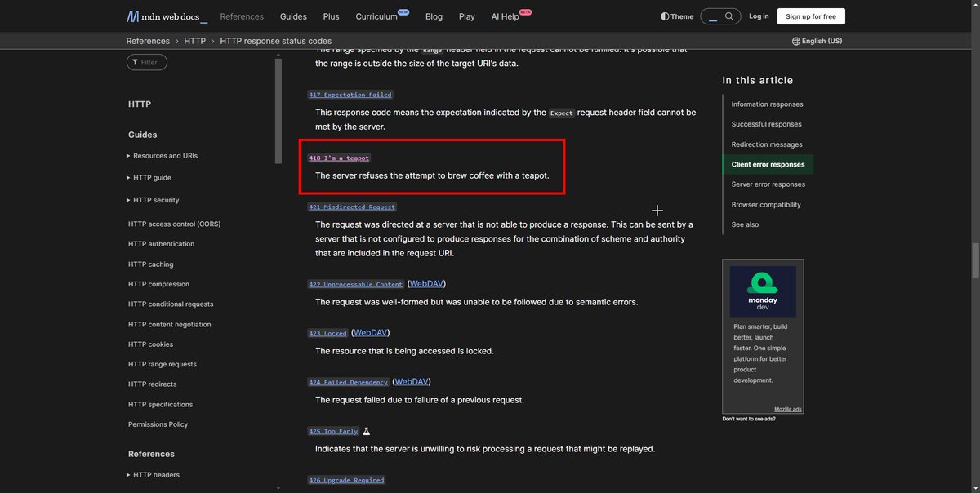Jump to Client error responses section
The height and width of the screenshot is (493, 980).
pos(768,164)
